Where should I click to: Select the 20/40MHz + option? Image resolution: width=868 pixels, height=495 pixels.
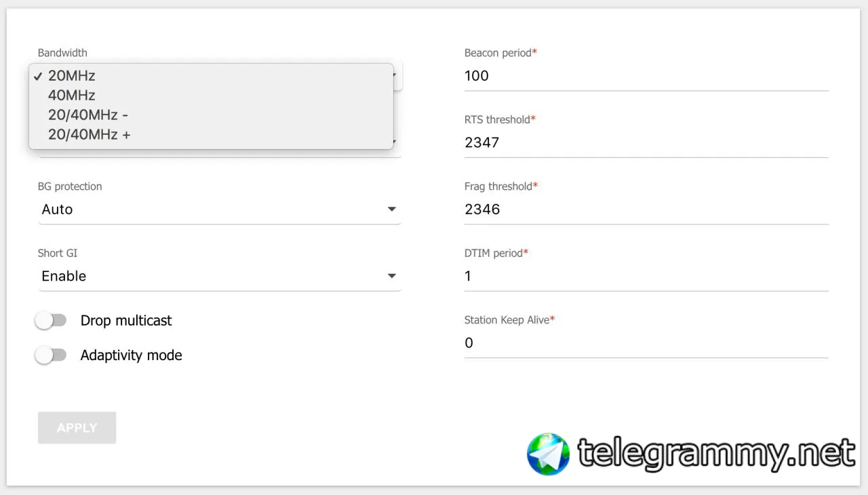click(90, 135)
